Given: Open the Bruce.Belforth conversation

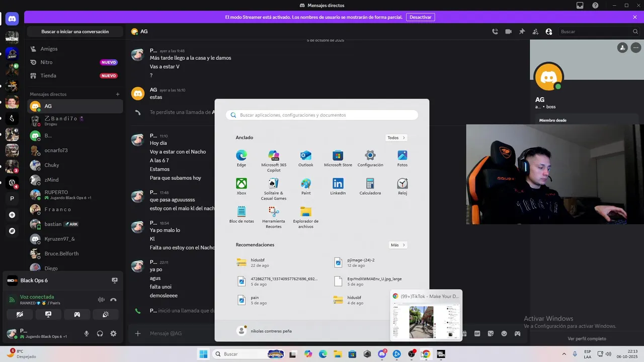Looking at the screenshot, I should click(74, 253).
